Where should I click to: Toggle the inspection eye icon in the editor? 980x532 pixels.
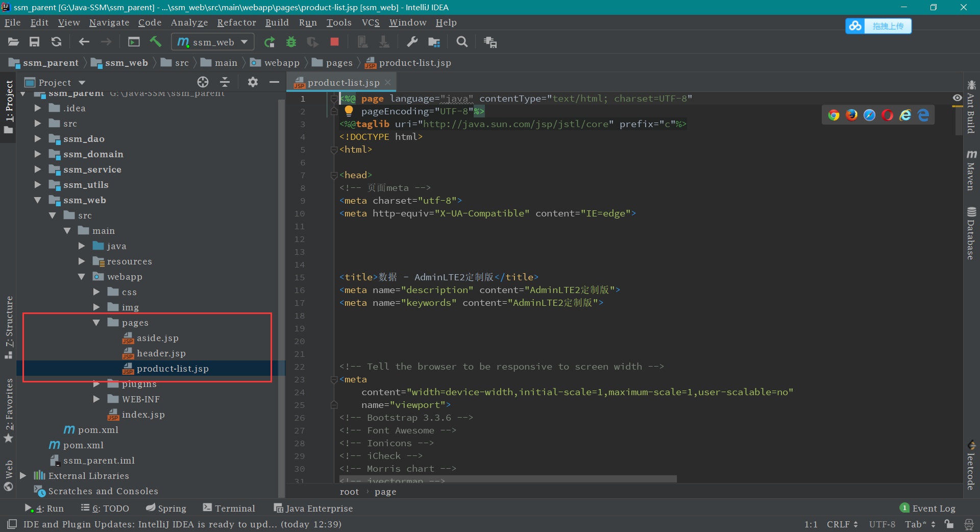tap(957, 98)
